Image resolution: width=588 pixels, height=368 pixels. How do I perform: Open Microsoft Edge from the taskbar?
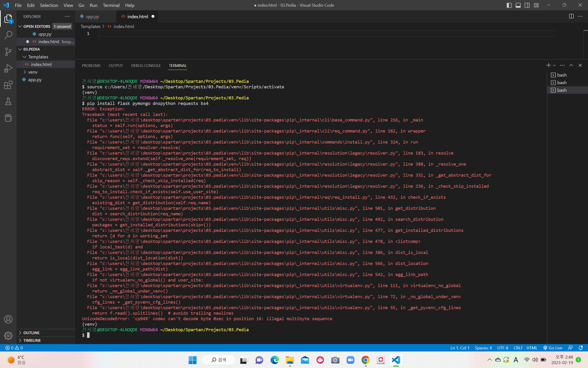274,360
